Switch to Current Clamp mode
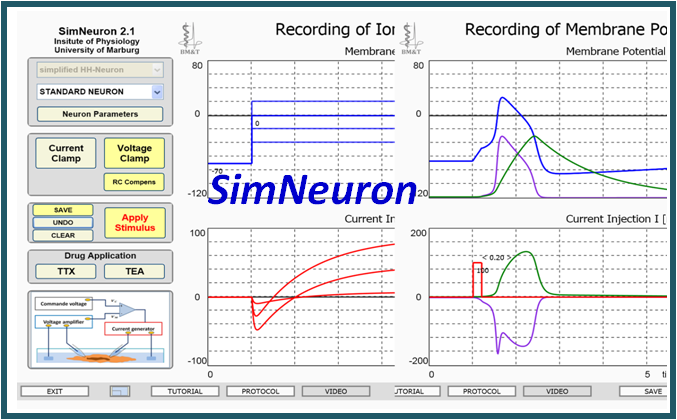The width and height of the screenshot is (677, 420). [66, 153]
